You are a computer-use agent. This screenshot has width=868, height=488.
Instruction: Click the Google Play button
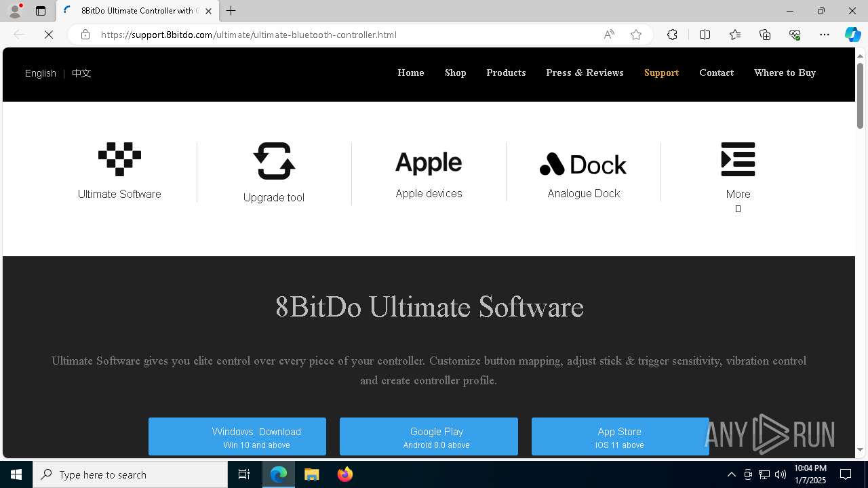pos(429,436)
